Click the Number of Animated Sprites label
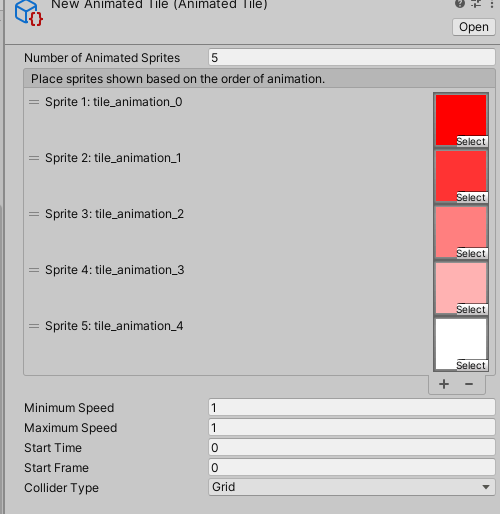The image size is (500, 514). [102, 58]
